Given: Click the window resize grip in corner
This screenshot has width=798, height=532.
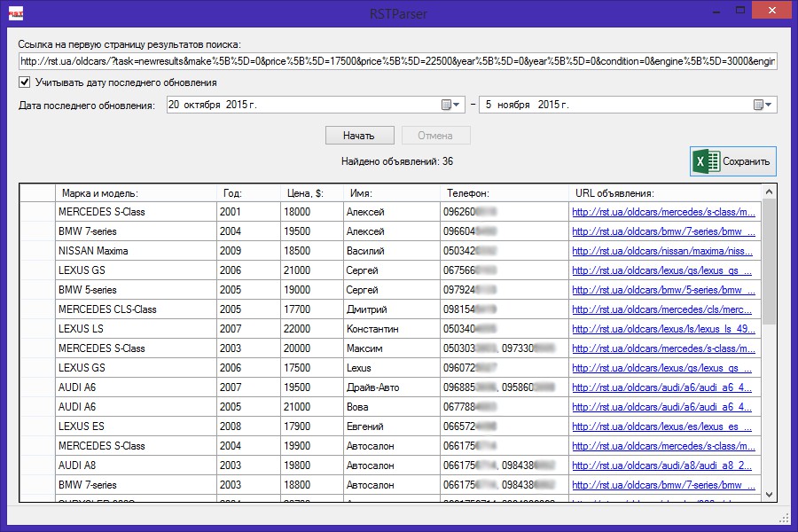Looking at the screenshot, I should click(784, 518).
